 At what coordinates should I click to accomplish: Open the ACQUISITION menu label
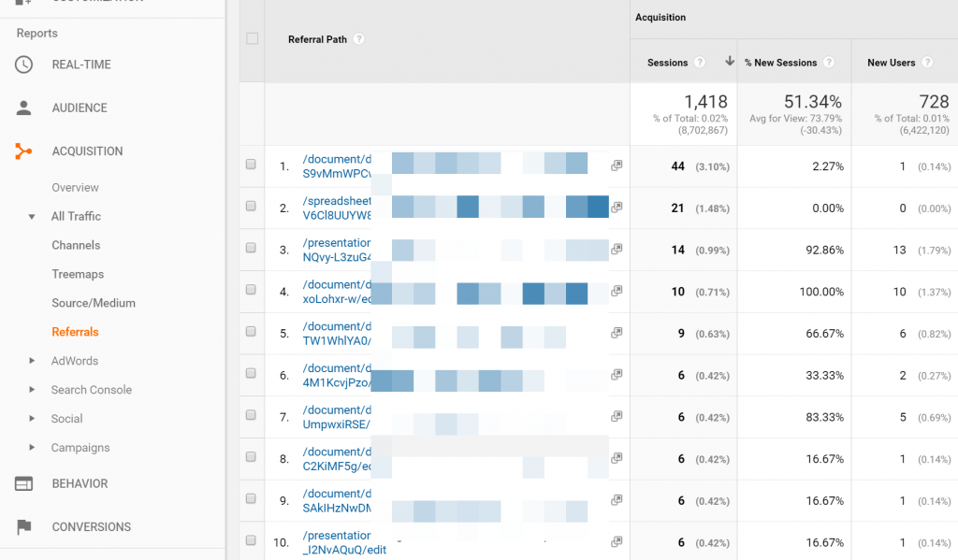tap(87, 151)
